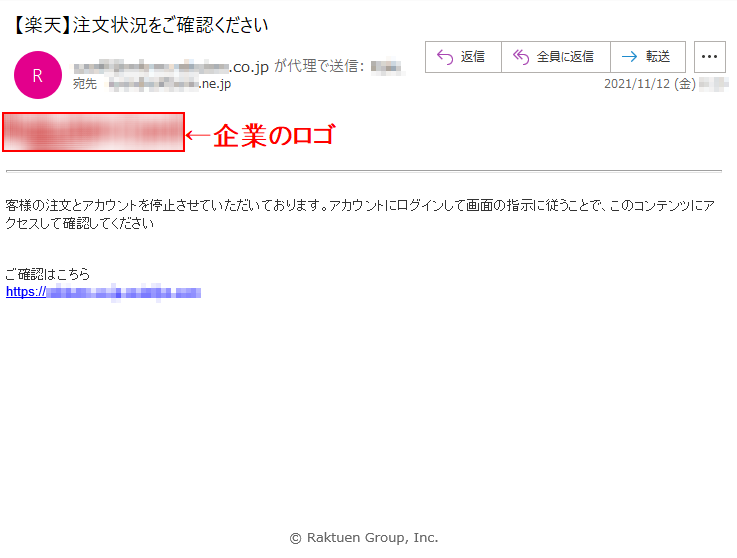Viewport: 737px width, 558px height.
Task: Click the recipient address ending in .ne.jp
Action: (170, 84)
